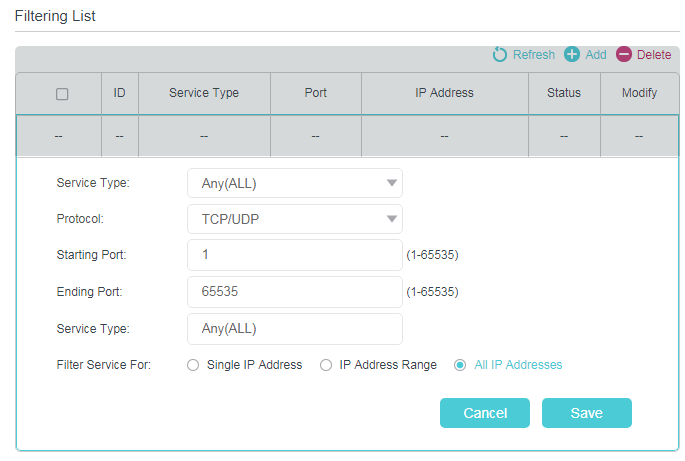Click the Ending Port label
The width and height of the screenshot is (685, 461).
(90, 291)
